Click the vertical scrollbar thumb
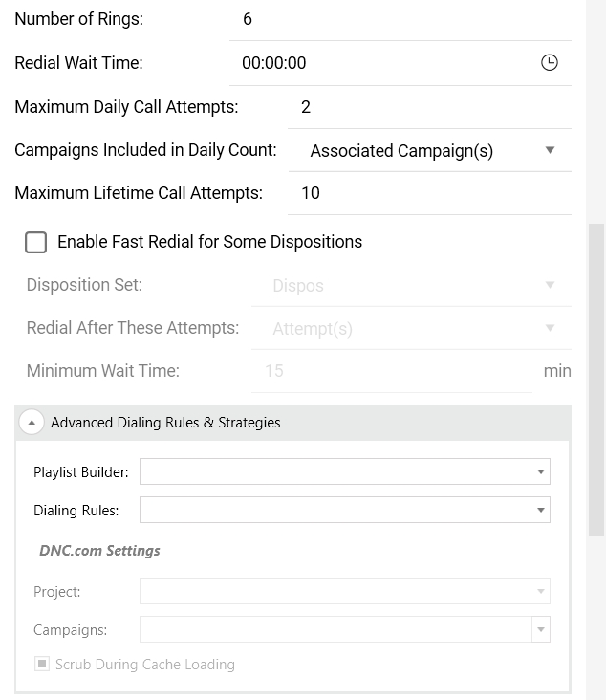Screen dimensions: 606x700 (596, 380)
